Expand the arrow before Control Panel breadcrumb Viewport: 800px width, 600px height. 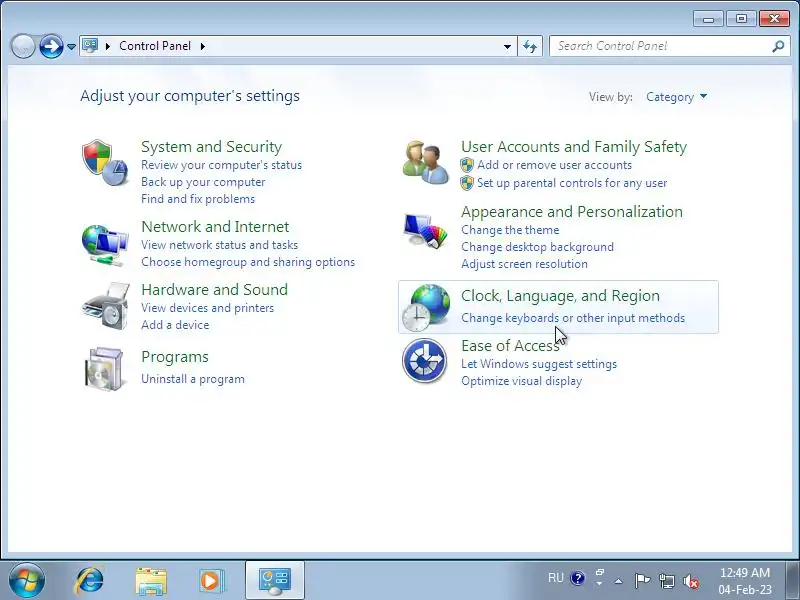tap(108, 46)
